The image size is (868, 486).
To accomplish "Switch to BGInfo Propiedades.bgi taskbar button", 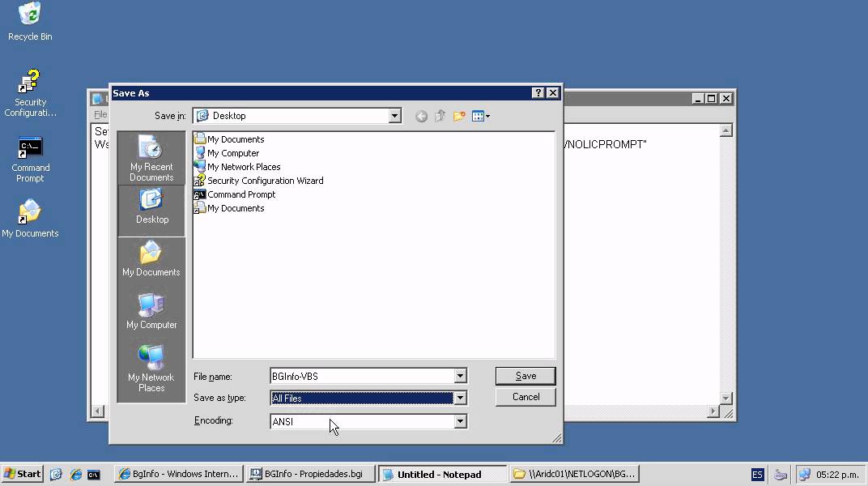I will click(x=310, y=474).
